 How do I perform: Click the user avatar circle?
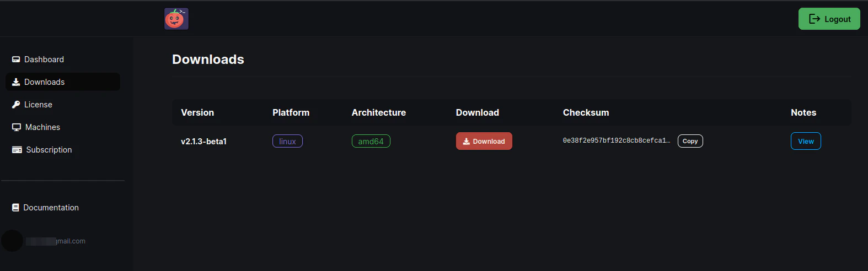coord(12,241)
